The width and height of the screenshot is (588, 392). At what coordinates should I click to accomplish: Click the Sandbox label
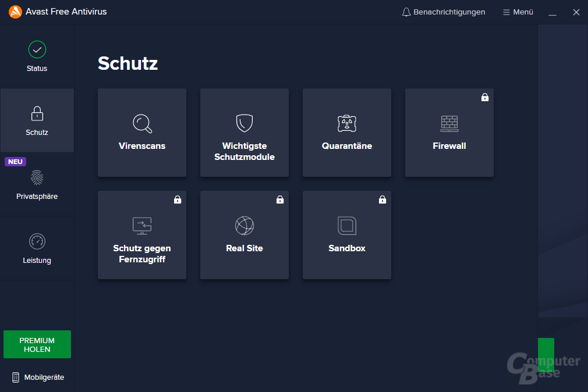(x=347, y=248)
